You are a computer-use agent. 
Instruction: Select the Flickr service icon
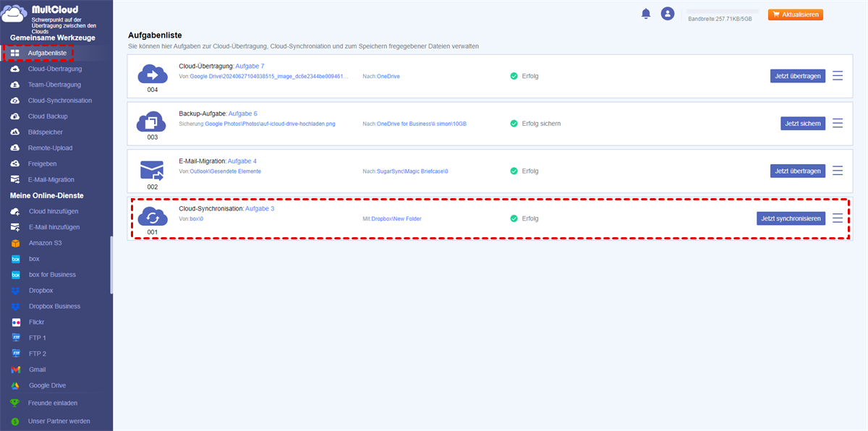click(15, 323)
